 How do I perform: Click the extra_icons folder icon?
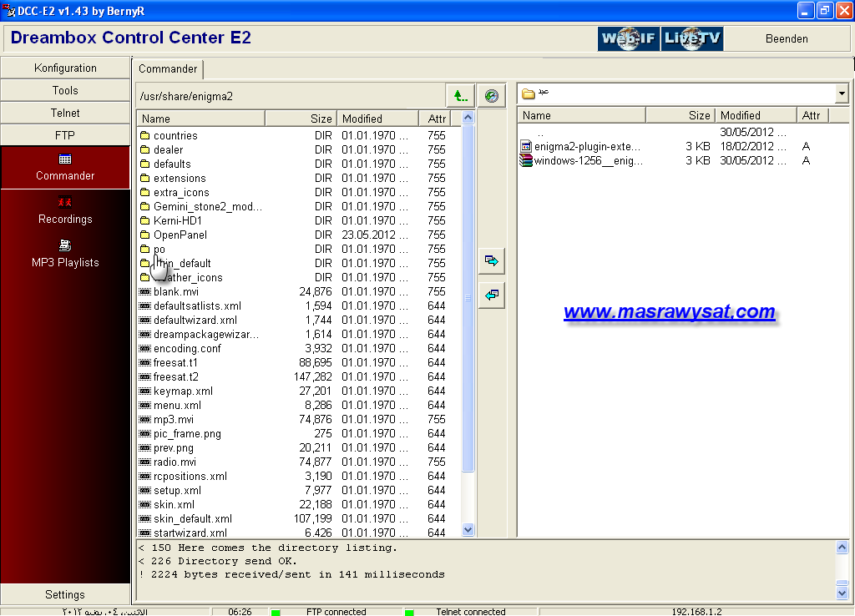(144, 192)
